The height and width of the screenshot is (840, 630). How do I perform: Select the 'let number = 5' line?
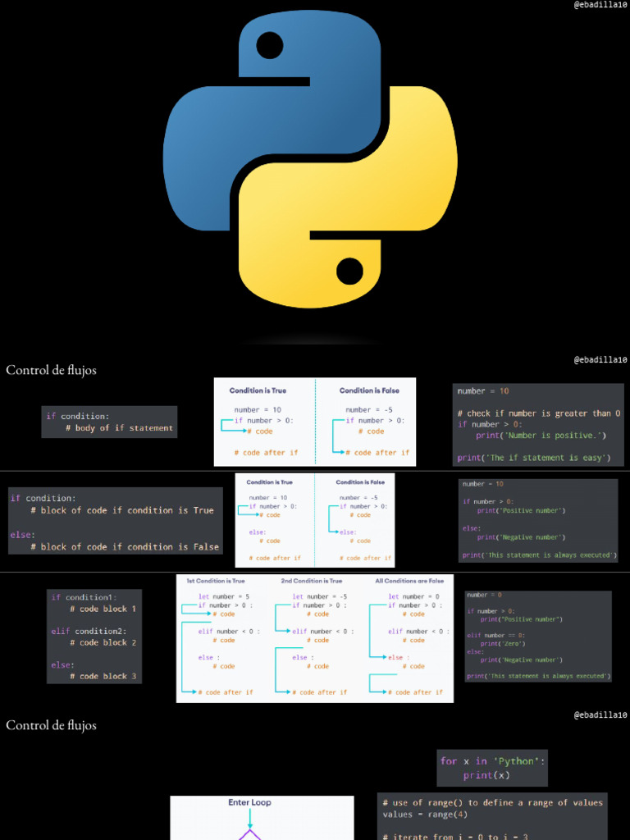click(224, 596)
